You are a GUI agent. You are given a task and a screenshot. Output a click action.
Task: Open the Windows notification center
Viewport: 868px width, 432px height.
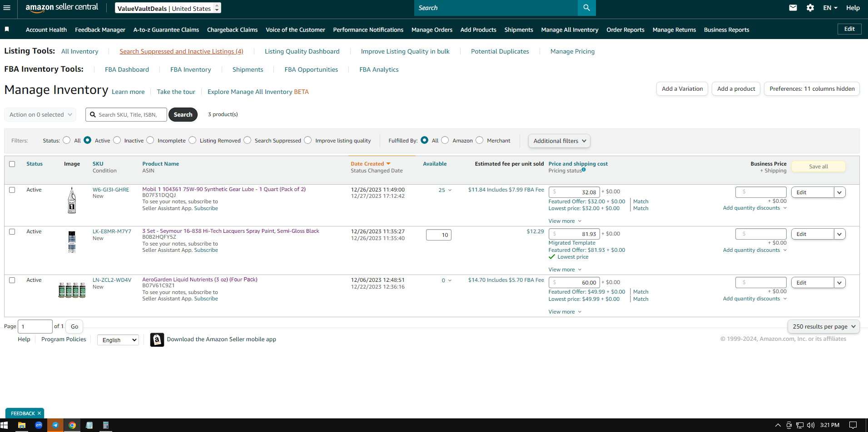(x=853, y=425)
